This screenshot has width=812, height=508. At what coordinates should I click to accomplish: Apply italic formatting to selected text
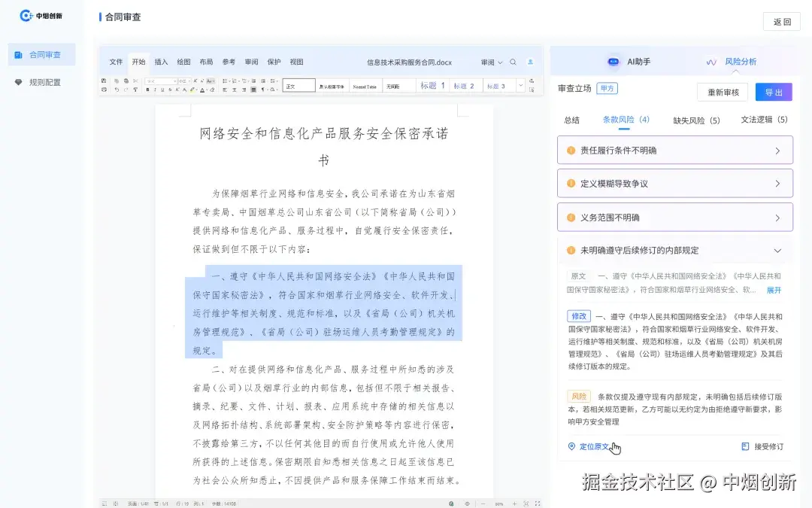click(x=155, y=89)
